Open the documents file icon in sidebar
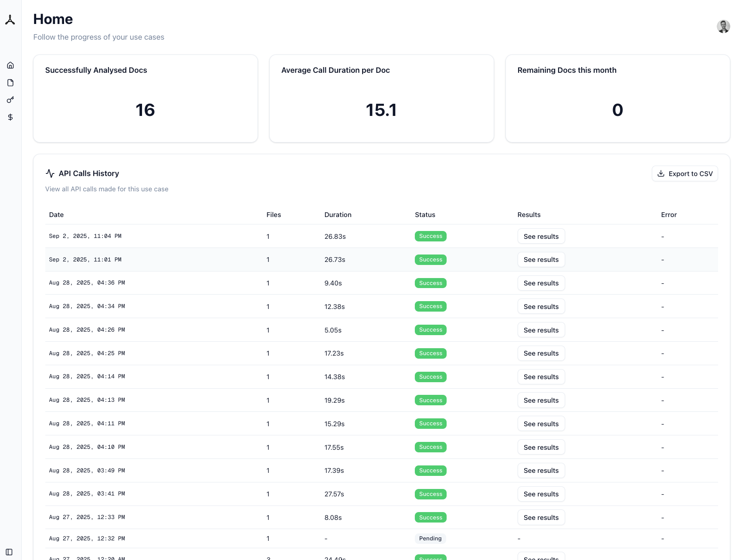This screenshot has width=739, height=560. (x=10, y=83)
